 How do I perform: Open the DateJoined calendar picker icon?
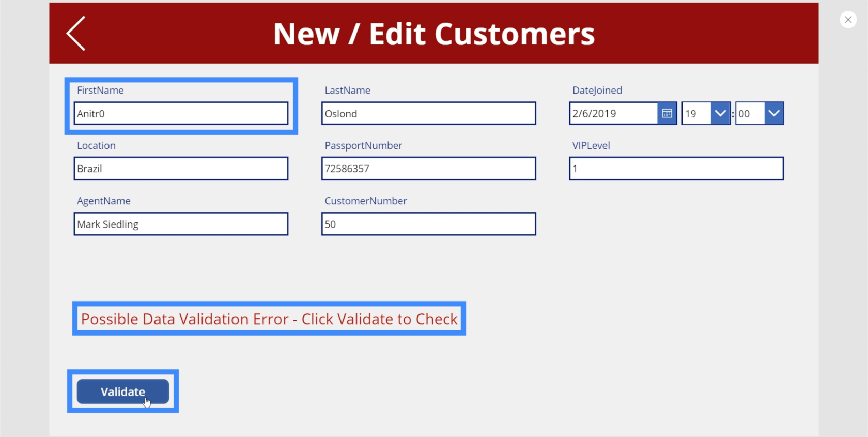(667, 113)
